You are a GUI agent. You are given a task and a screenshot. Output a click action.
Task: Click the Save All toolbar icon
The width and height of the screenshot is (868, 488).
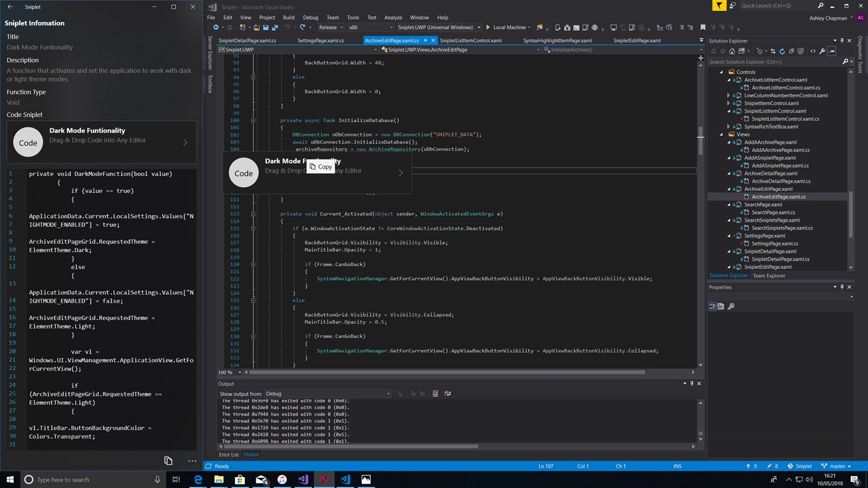(274, 27)
